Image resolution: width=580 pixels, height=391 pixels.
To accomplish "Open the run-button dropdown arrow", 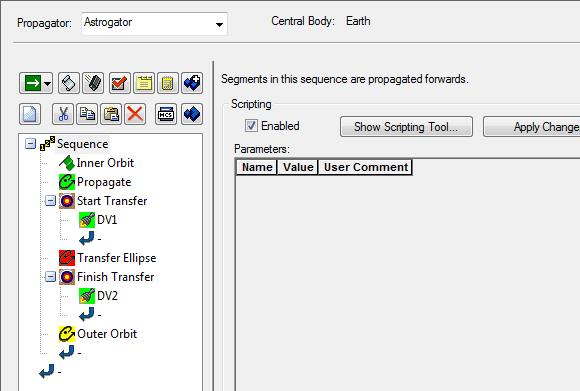I will 47,84.
